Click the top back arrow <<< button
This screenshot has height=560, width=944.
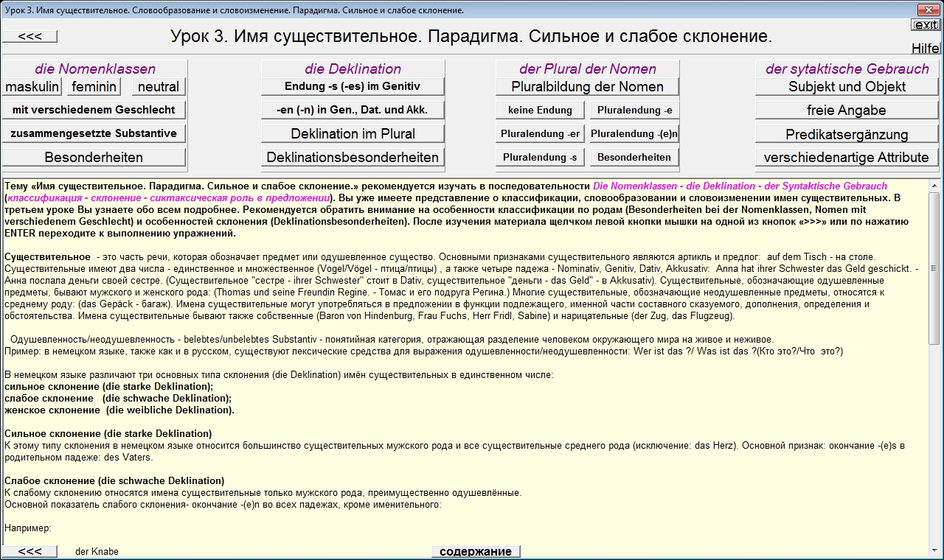click(29, 37)
